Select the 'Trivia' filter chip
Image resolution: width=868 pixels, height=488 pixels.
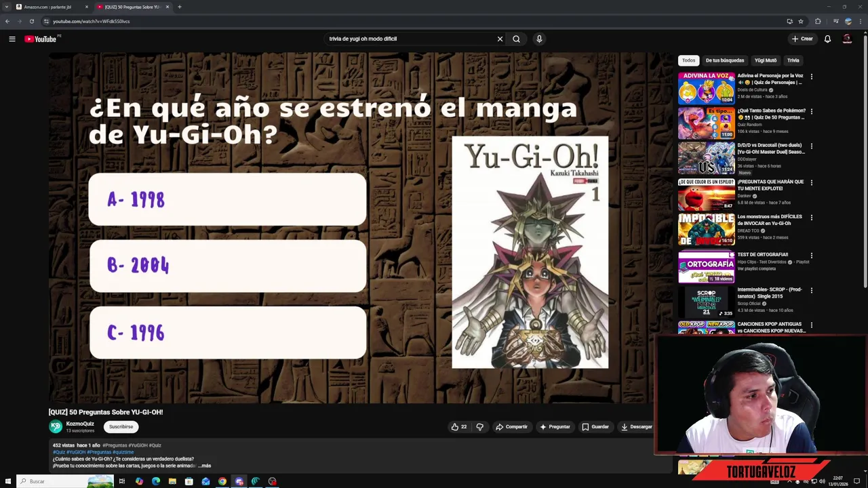[x=793, y=60]
